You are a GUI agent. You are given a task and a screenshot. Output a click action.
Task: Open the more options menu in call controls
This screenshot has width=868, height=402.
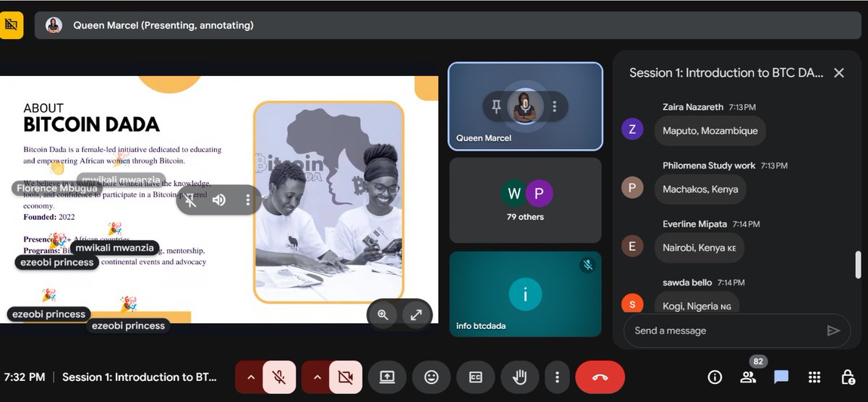[557, 377]
